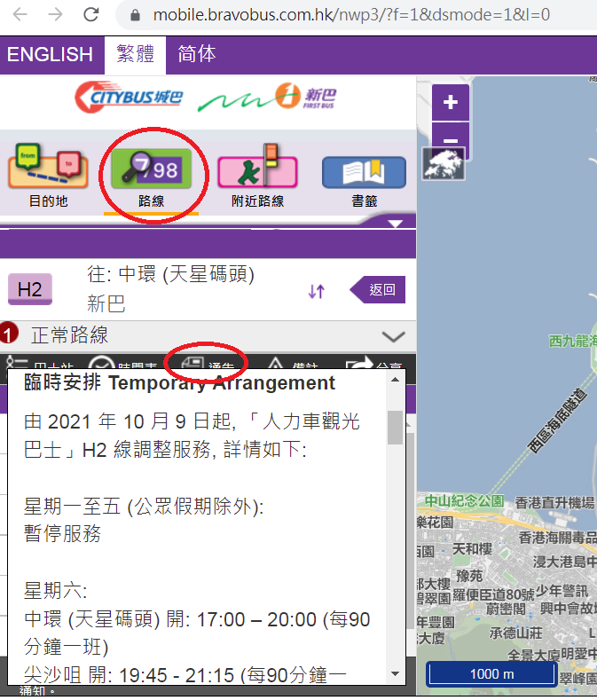Viewport: 597px width, 700px height.
Task: Go back with the browser back arrow
Action: click(x=20, y=15)
